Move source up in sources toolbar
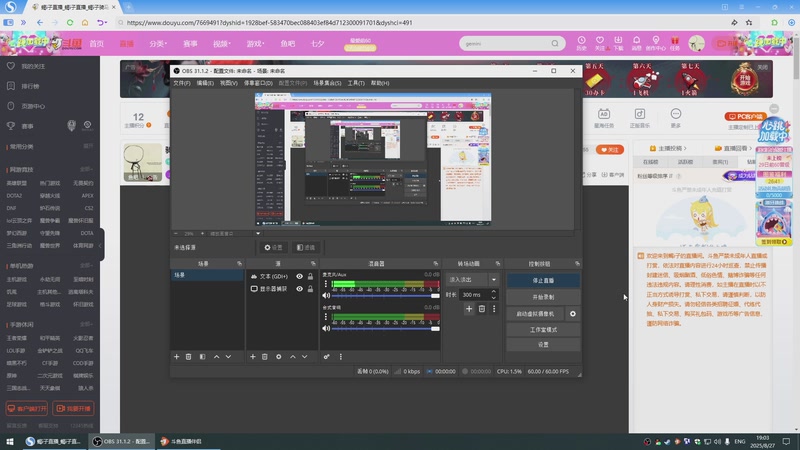 click(292, 357)
